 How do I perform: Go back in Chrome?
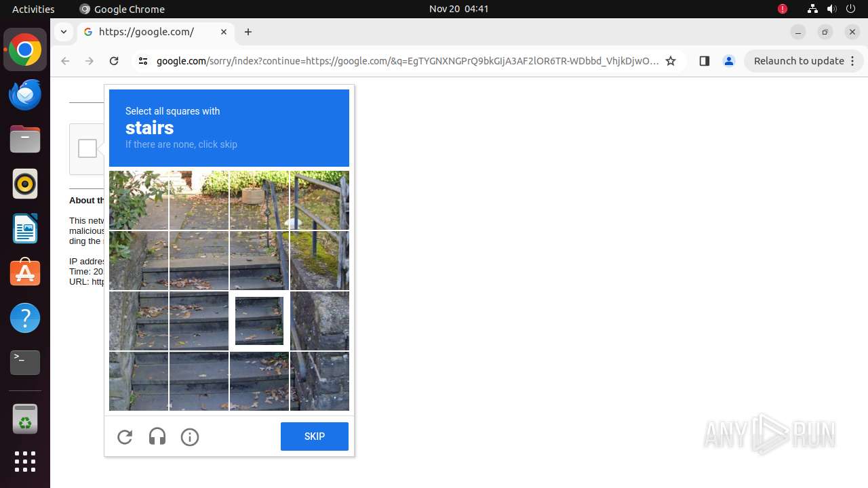[x=65, y=61]
